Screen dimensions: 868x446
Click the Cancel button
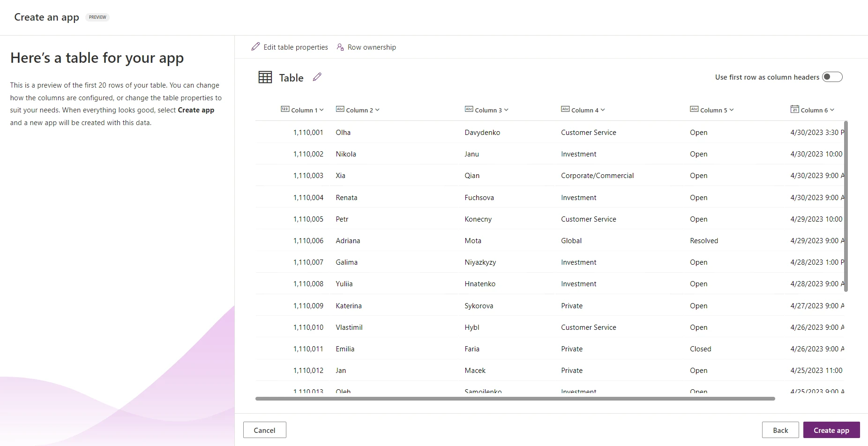click(264, 430)
